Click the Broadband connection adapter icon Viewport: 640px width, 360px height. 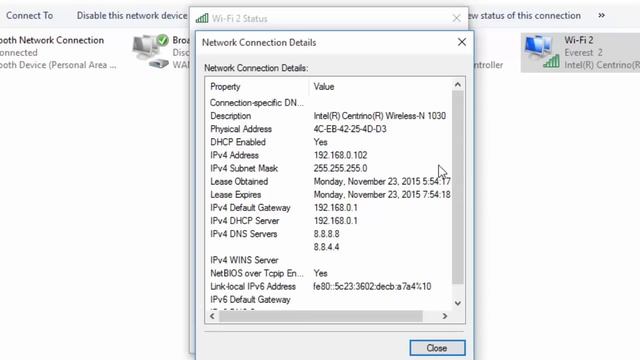[151, 51]
